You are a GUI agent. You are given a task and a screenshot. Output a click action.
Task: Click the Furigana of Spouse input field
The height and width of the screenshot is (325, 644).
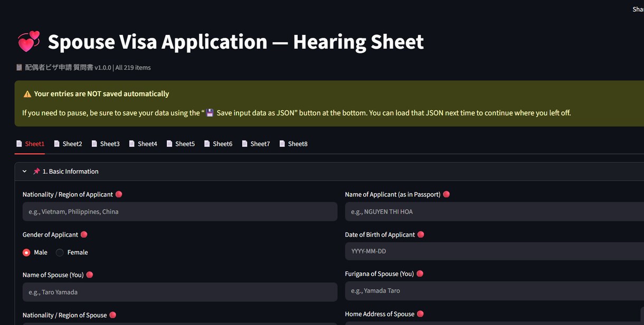pyautogui.click(x=495, y=291)
